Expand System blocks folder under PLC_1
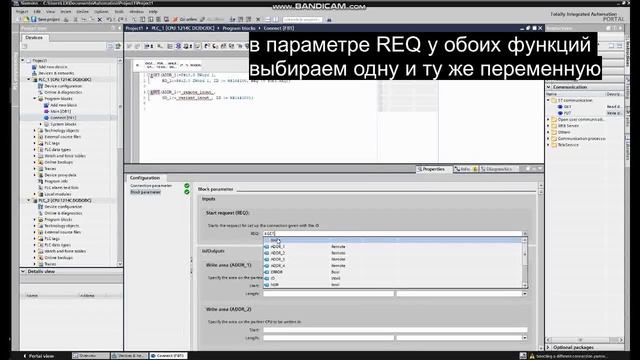 41,124
